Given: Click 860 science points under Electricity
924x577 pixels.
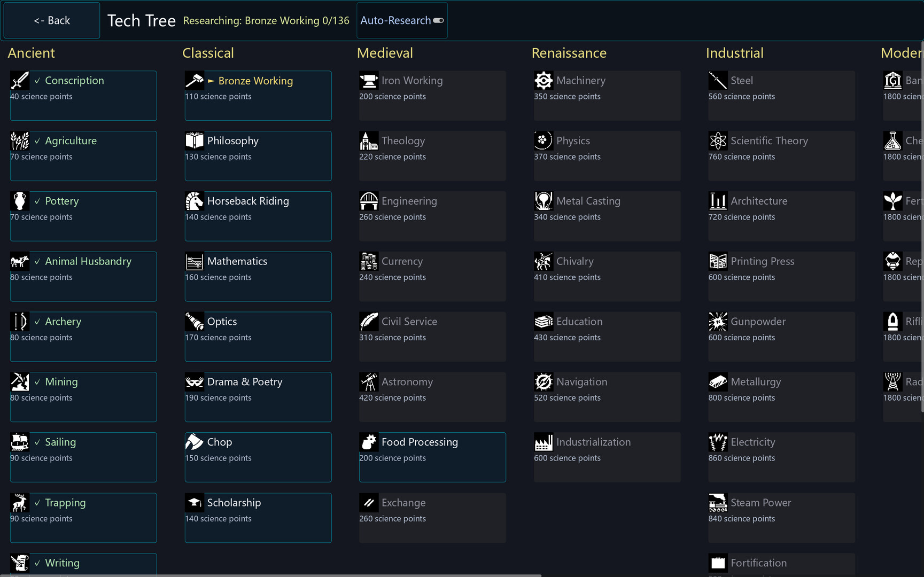Looking at the screenshot, I should (x=742, y=458).
